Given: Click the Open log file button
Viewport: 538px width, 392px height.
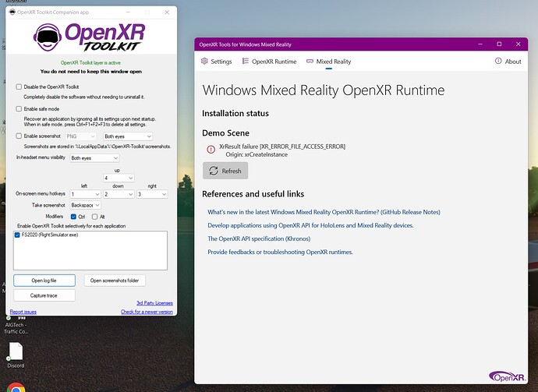Looking at the screenshot, I should (42, 280).
